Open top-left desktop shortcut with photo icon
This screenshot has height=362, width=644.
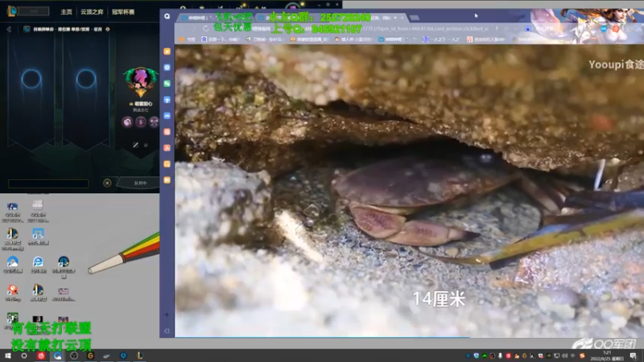[x=12, y=212]
